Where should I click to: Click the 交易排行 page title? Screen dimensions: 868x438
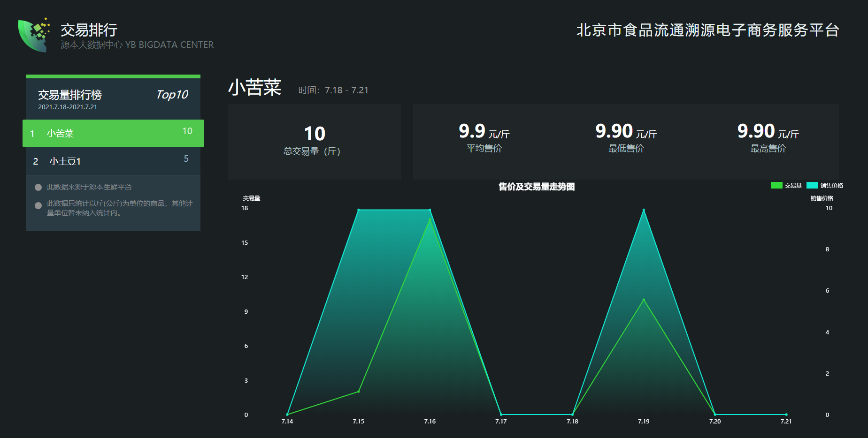89,30
